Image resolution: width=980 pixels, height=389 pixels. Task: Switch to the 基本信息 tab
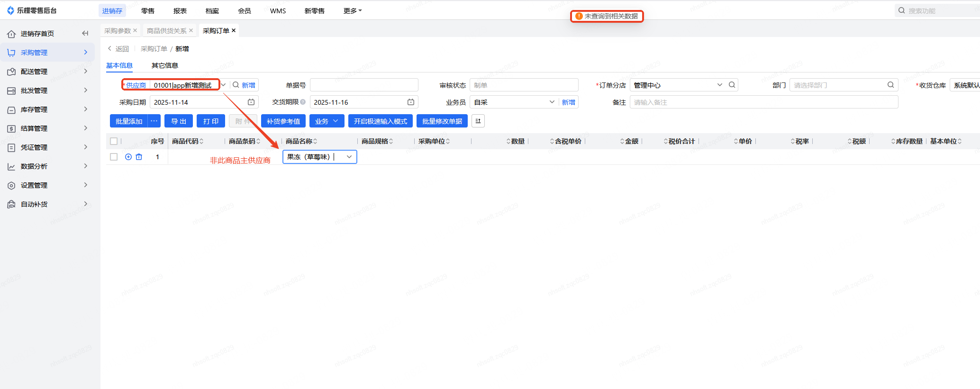point(119,65)
